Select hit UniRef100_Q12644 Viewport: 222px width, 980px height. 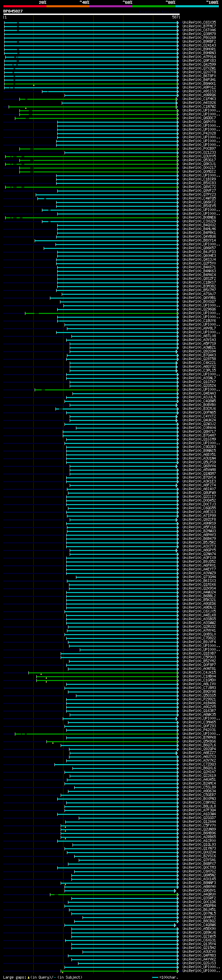coord(199,822)
